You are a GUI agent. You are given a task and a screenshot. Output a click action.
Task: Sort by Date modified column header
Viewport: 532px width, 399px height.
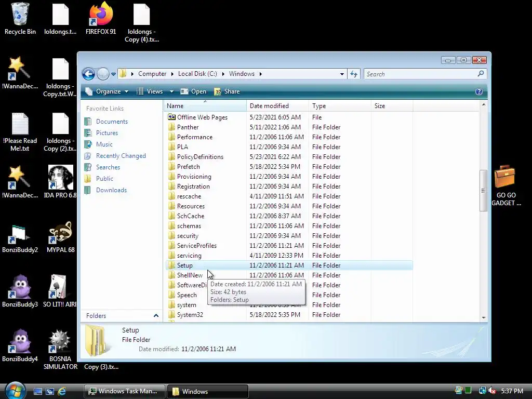(277, 106)
